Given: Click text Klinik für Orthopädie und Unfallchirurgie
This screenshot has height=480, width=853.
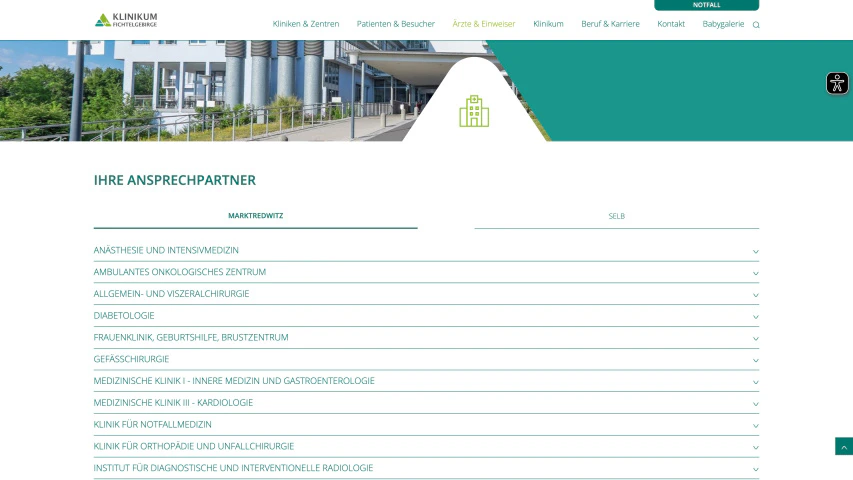Looking at the screenshot, I should tap(194, 446).
